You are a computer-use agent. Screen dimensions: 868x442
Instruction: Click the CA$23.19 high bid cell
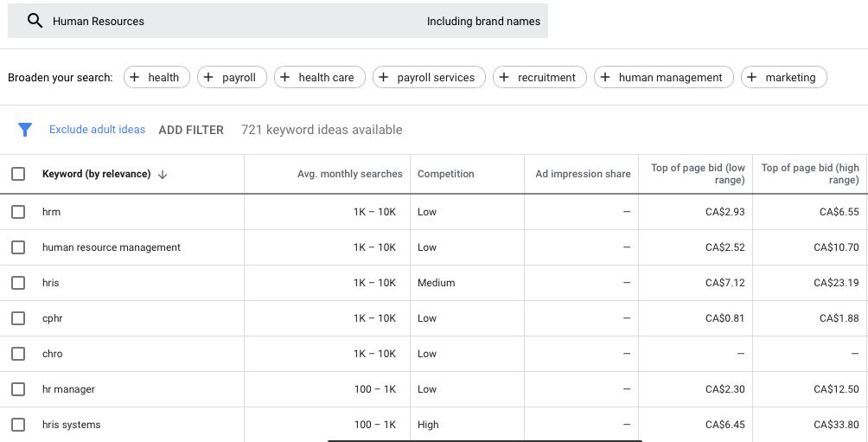pyautogui.click(x=836, y=283)
